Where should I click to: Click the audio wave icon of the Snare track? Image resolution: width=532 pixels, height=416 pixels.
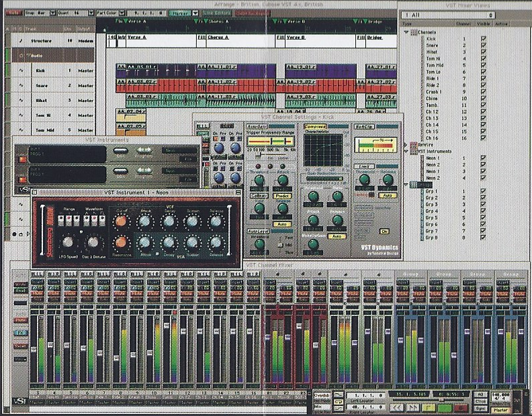tap(21, 85)
